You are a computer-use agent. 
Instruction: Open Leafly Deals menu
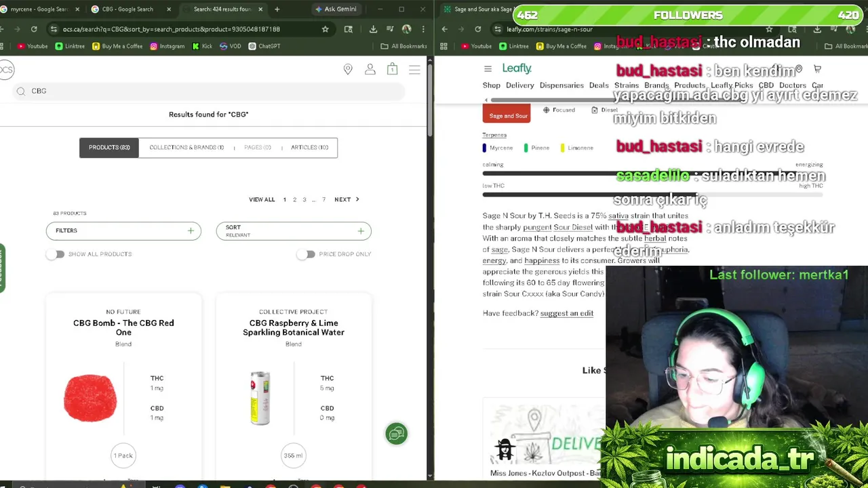point(599,85)
